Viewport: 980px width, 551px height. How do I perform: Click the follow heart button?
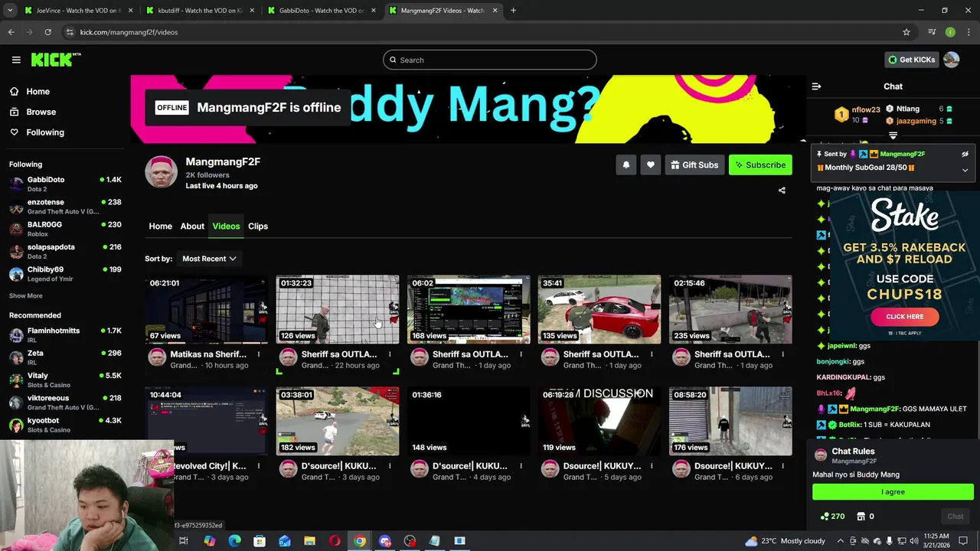(x=651, y=165)
